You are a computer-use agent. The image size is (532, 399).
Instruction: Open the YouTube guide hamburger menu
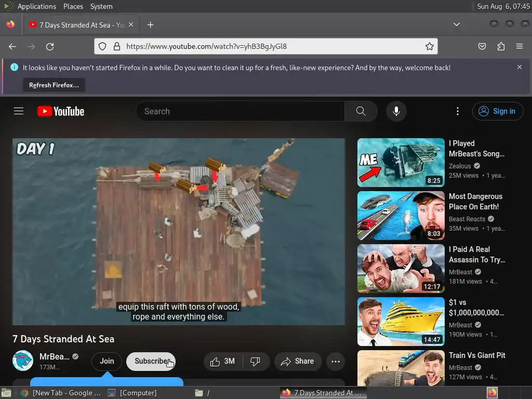pos(19,111)
